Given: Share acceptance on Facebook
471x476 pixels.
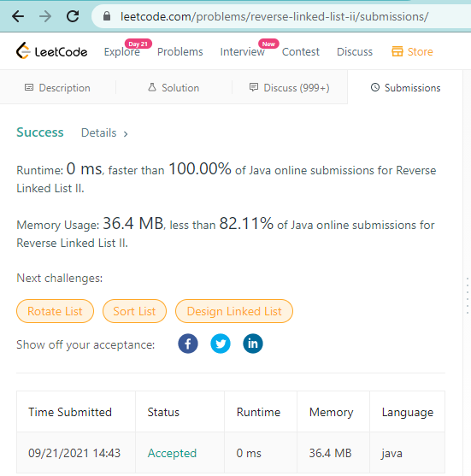Looking at the screenshot, I should [188, 344].
